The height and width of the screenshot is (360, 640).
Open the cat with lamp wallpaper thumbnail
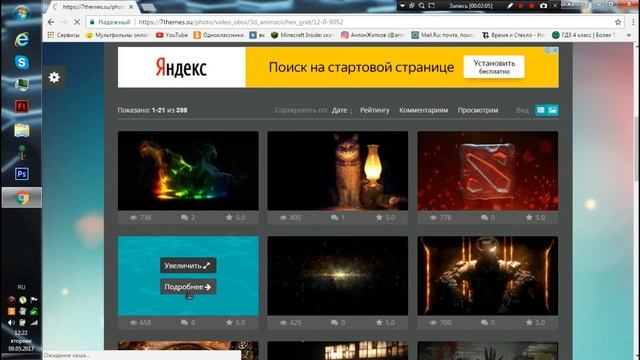(338, 171)
